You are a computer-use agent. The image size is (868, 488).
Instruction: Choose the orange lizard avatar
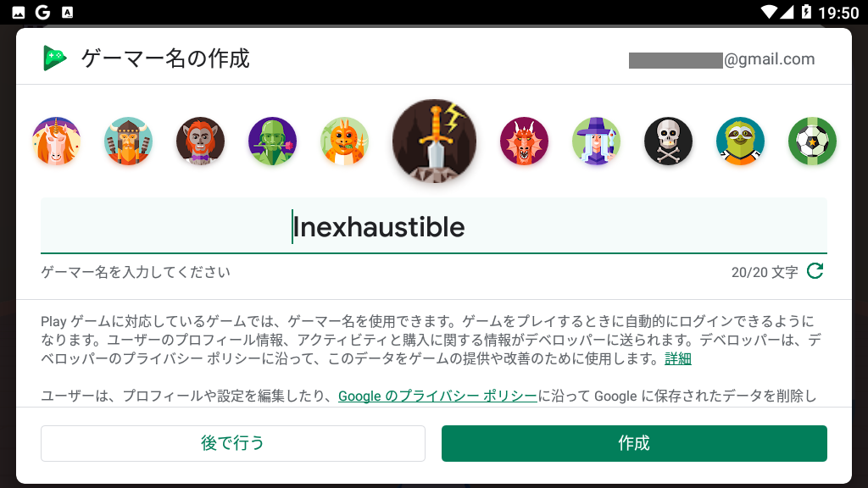click(344, 141)
